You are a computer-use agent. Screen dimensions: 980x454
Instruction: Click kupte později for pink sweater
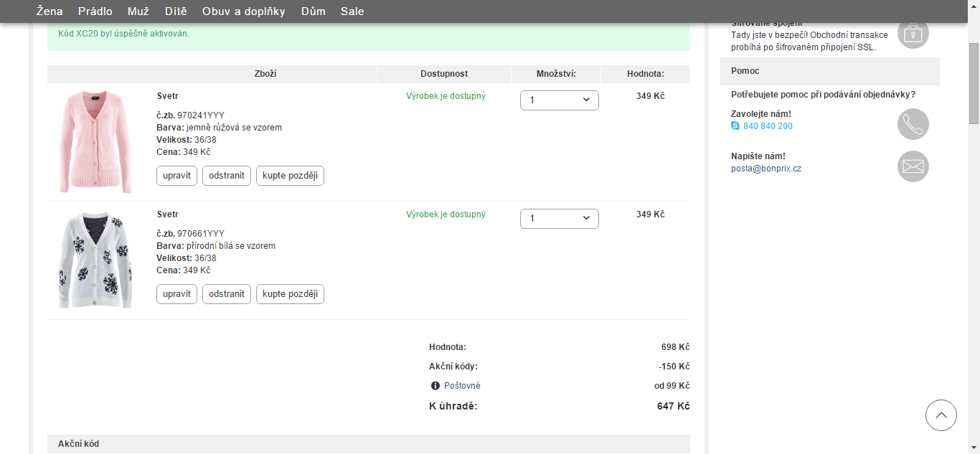pyautogui.click(x=290, y=176)
